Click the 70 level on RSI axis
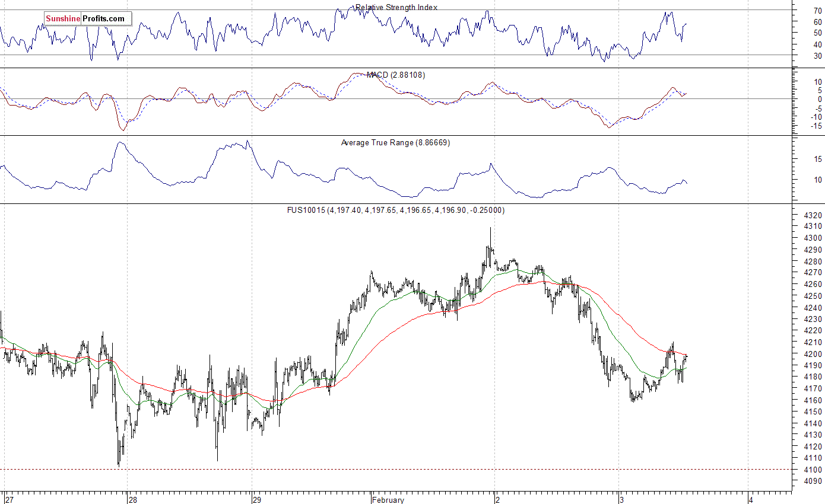This screenshot has width=825, height=504. 818,11
